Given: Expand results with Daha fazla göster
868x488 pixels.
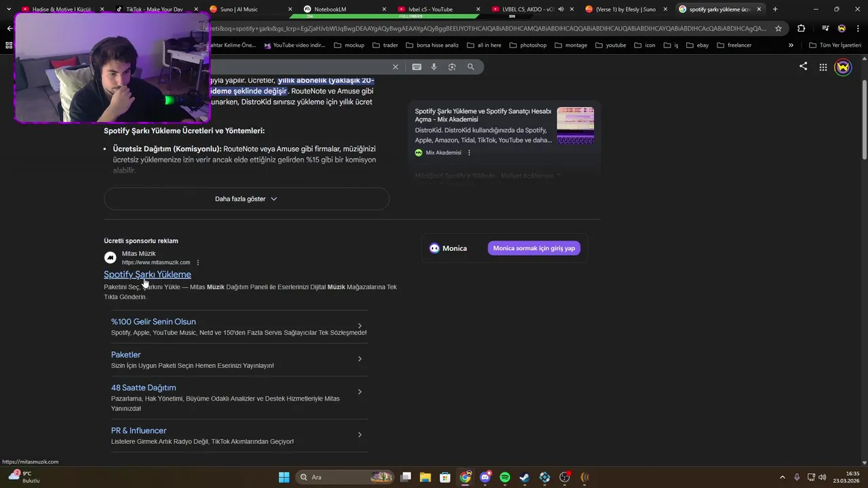Looking at the screenshot, I should (246, 199).
